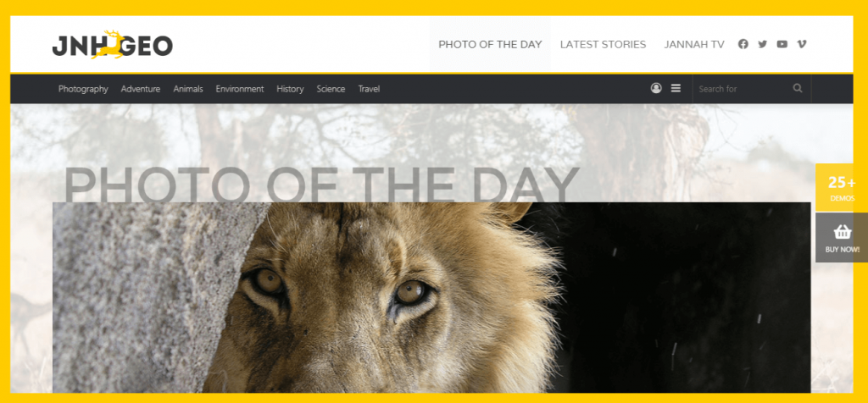Click the 25+ Demos yellow button
This screenshot has width=868, height=403.
coord(842,187)
